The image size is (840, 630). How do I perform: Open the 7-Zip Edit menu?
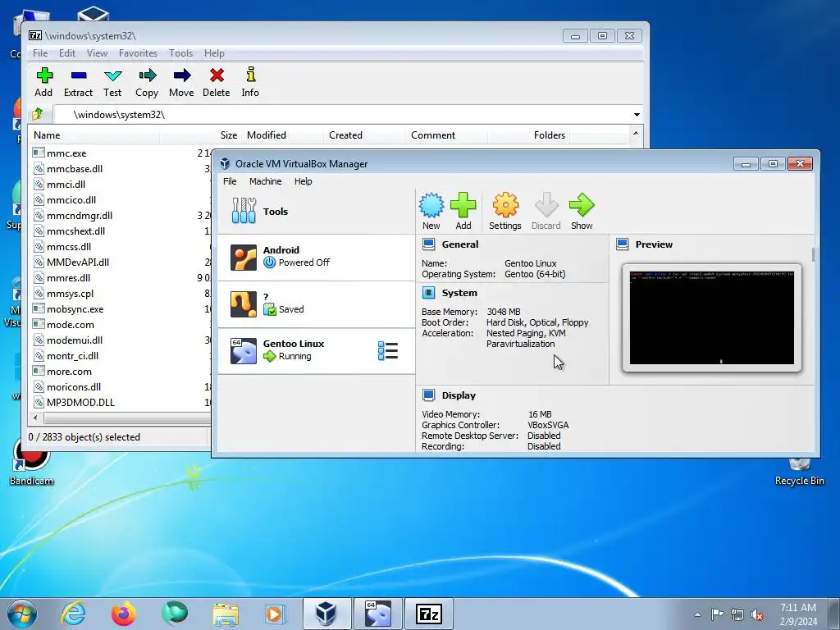(67, 53)
